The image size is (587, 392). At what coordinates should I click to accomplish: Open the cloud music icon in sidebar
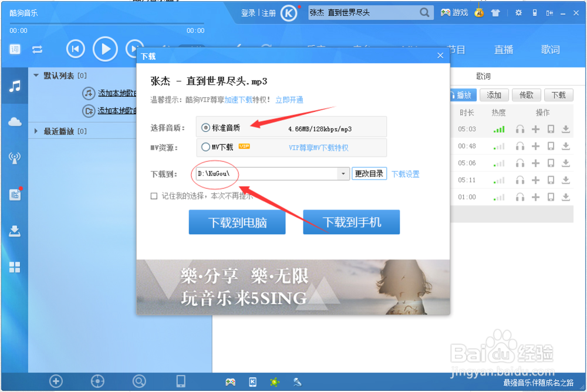(x=14, y=121)
